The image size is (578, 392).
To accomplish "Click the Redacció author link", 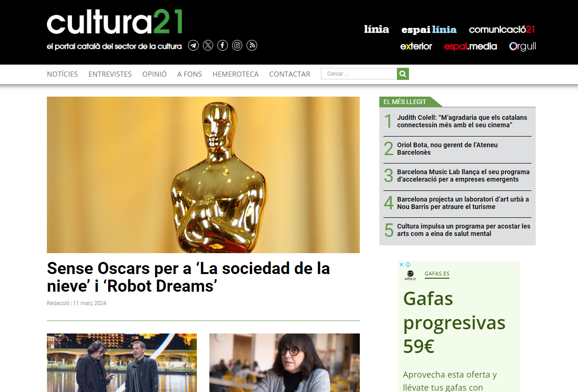I will pos(58,303).
